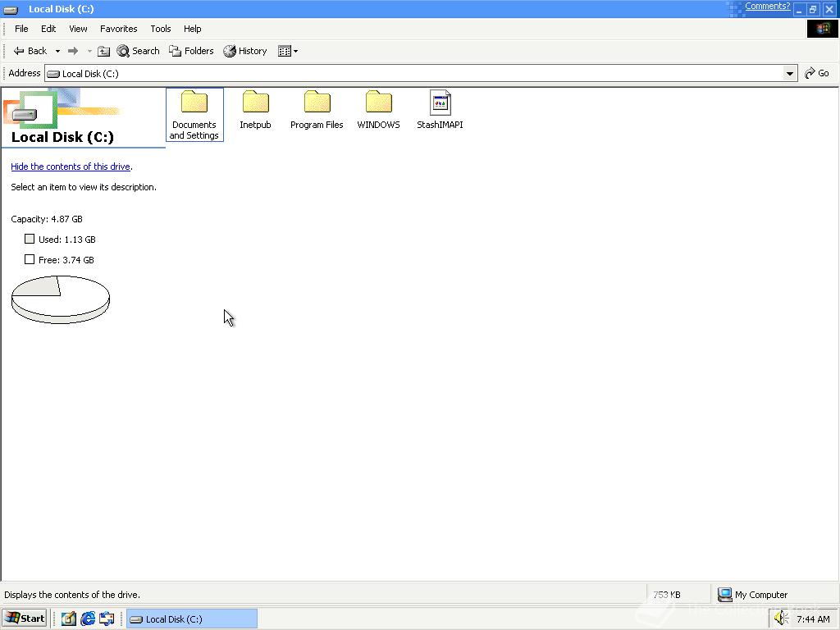
Task: Click Hide the contents of this drive link
Action: [x=71, y=167]
